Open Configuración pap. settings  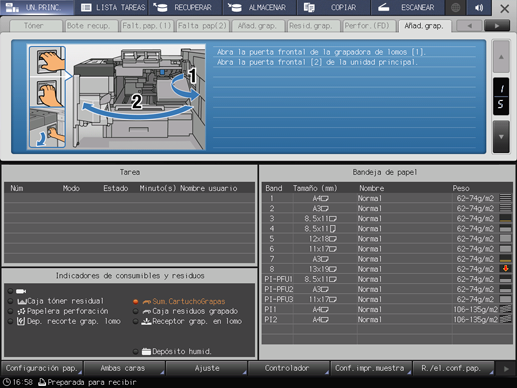click(x=42, y=368)
